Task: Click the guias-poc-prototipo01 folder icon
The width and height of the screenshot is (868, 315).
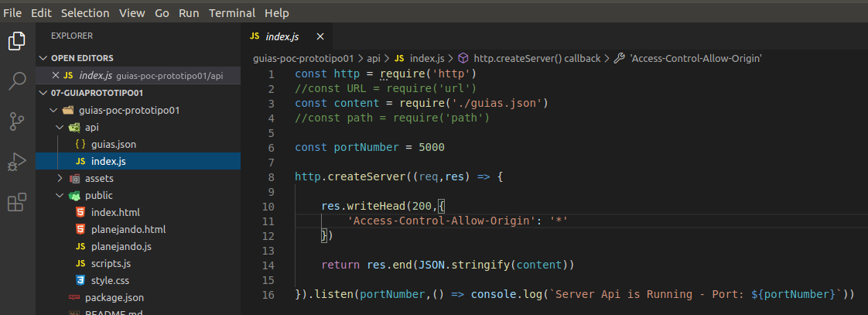Action: coord(68,110)
